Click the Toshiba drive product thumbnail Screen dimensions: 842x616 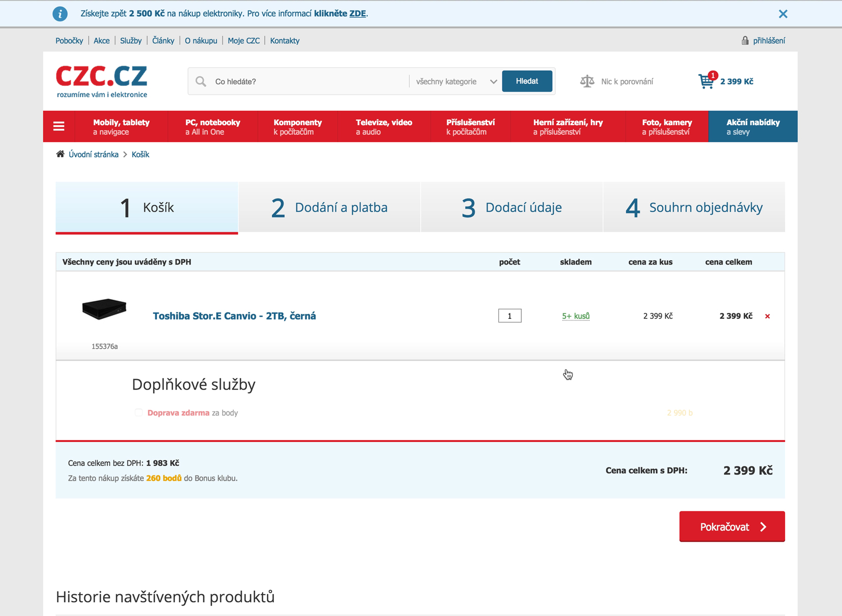(x=104, y=308)
